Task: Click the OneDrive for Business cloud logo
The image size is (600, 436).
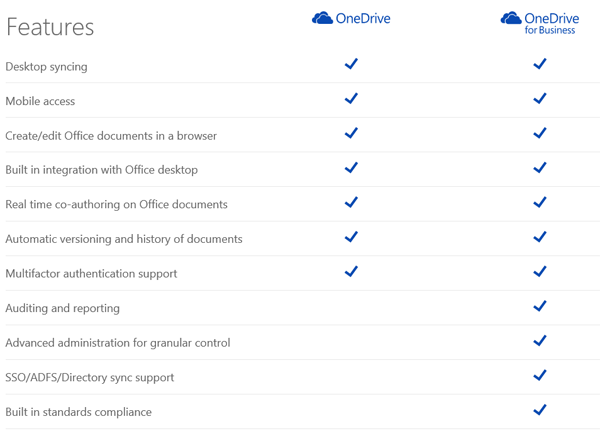Action: pyautogui.click(x=511, y=19)
